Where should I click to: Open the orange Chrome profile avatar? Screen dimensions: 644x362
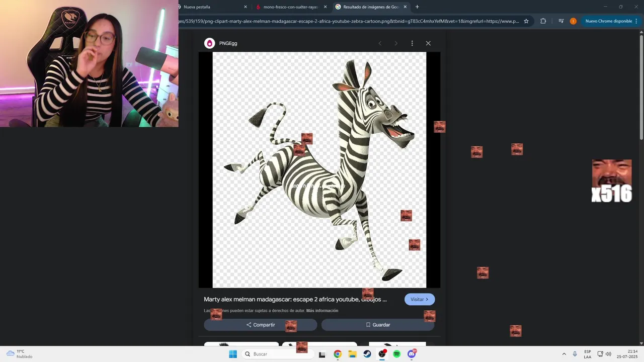point(573,21)
